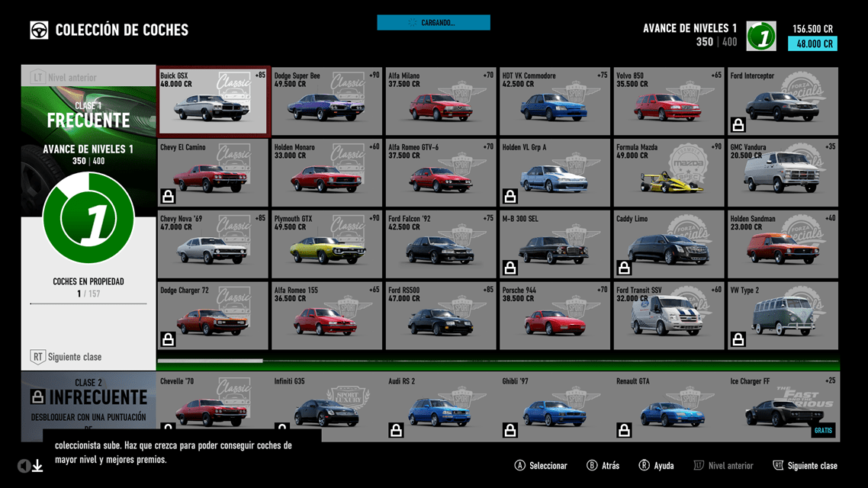Click the R button icon for Ayuda
This screenshot has width=868, height=488.
(644, 465)
